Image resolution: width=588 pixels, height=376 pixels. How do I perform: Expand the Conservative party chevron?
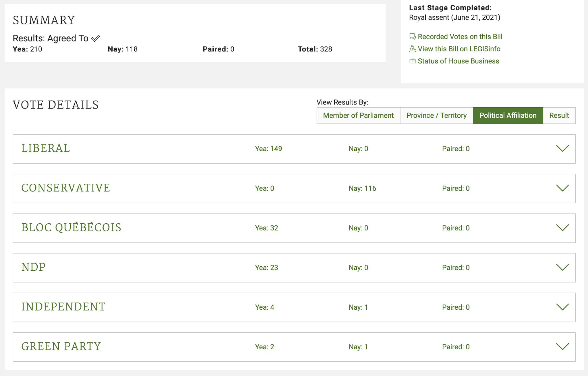(x=562, y=188)
